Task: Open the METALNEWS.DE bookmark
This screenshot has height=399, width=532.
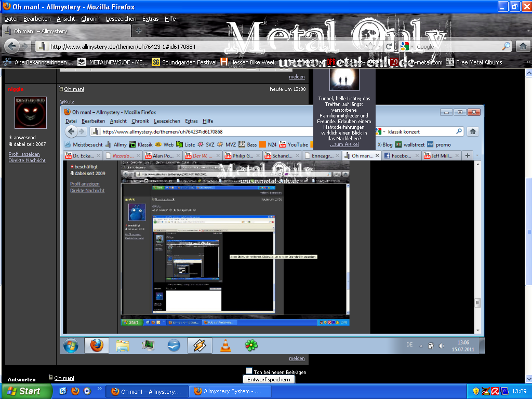Action: click(113, 62)
